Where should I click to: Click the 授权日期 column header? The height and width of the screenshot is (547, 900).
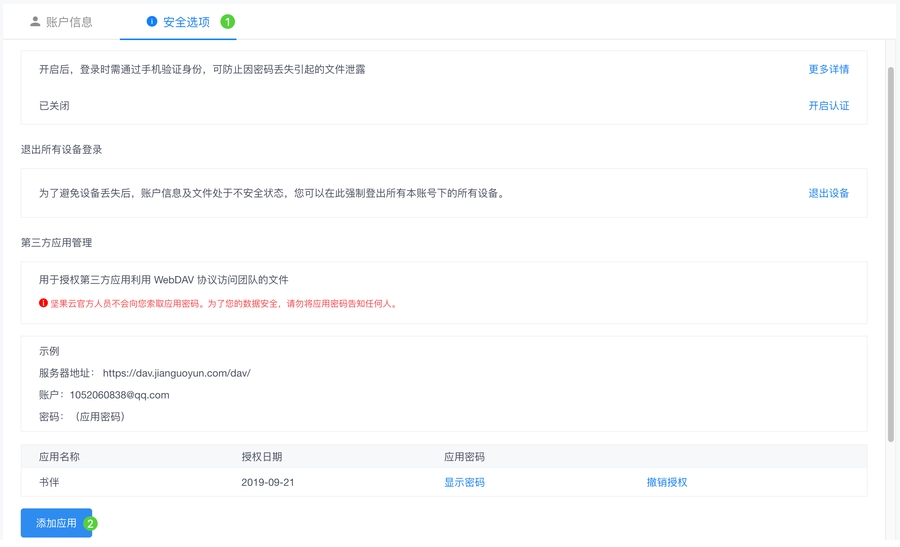tap(261, 456)
